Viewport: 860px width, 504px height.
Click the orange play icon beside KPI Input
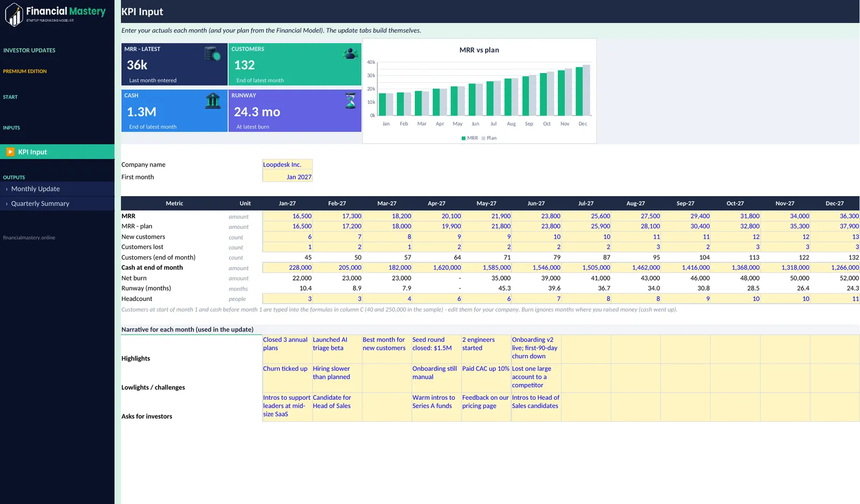point(10,152)
